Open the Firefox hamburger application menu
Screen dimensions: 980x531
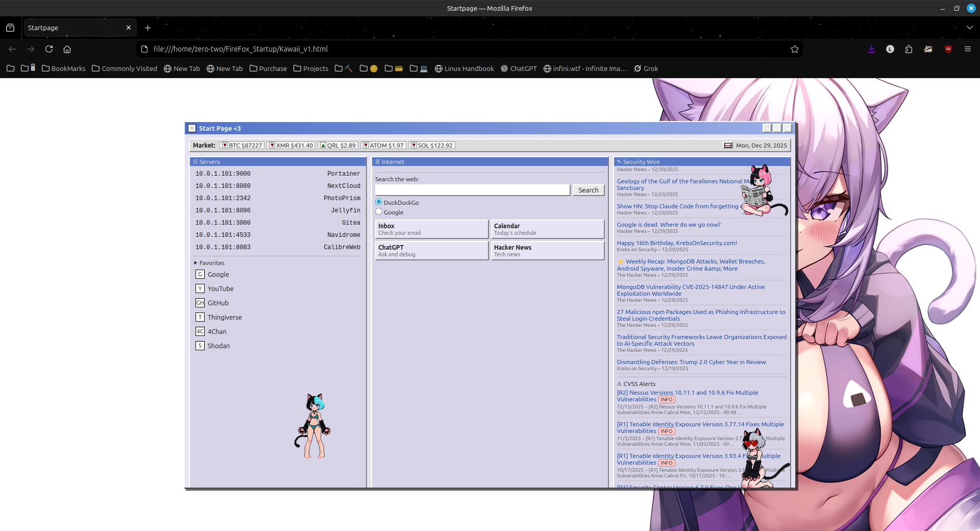pyautogui.click(x=967, y=49)
